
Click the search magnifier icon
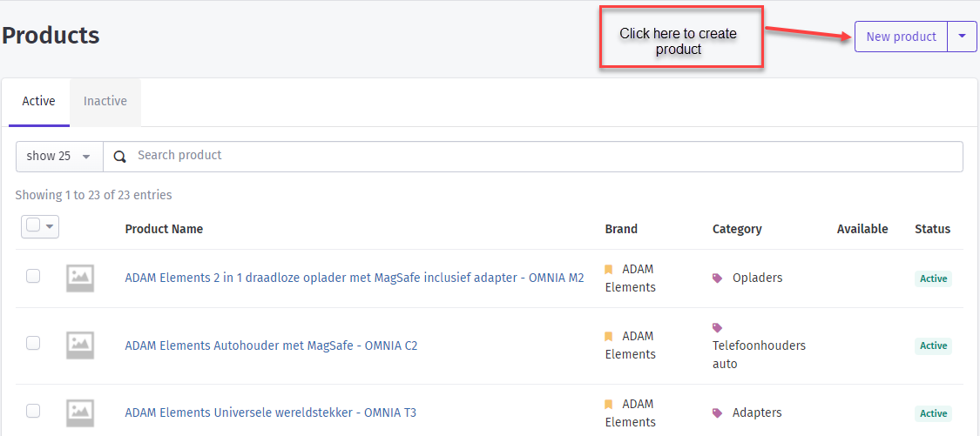(x=120, y=156)
